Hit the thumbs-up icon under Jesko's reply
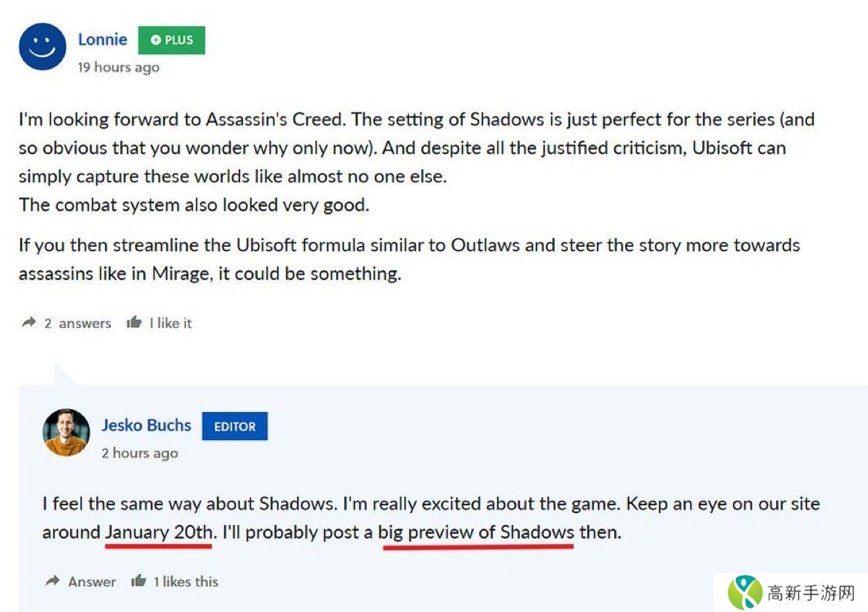The width and height of the screenshot is (868, 612). coord(139,581)
